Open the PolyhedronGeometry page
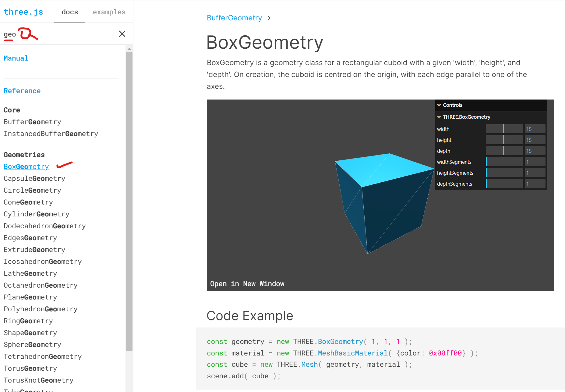 click(41, 309)
